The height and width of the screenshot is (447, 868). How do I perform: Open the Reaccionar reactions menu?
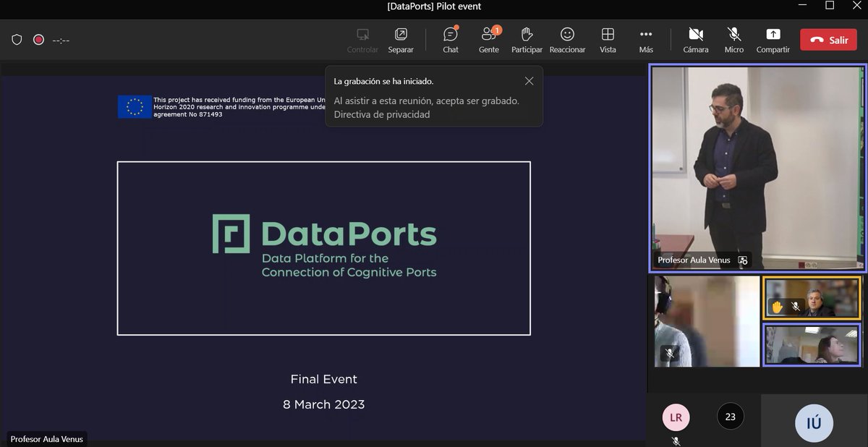567,40
